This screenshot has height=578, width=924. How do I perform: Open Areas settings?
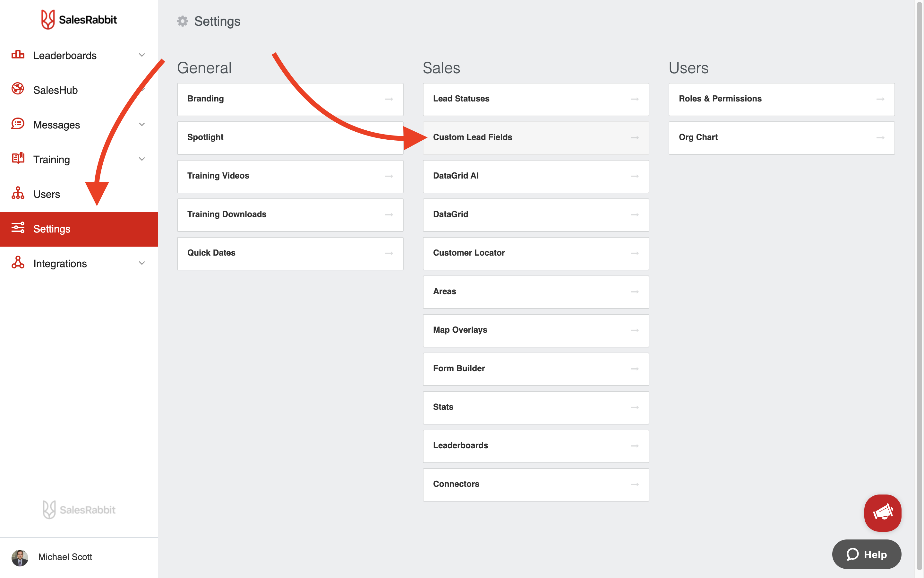pyautogui.click(x=536, y=292)
